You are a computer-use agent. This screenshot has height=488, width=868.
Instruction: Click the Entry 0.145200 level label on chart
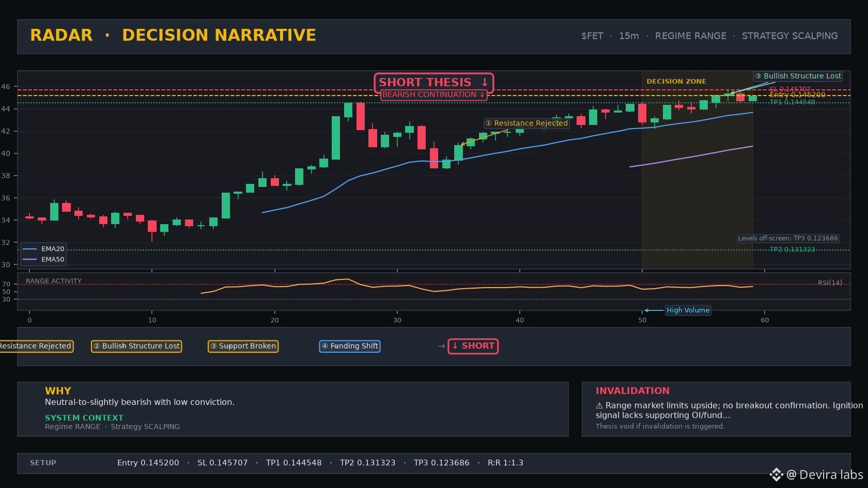coord(797,95)
